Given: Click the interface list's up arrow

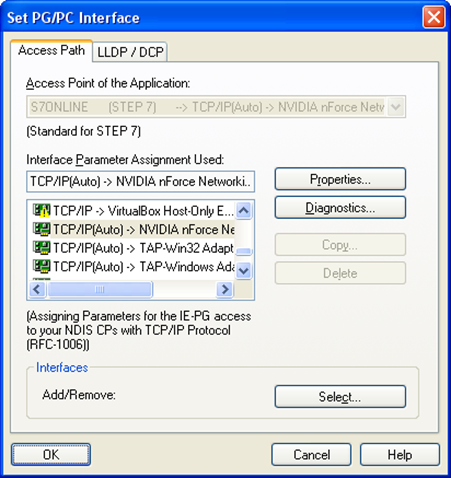Looking at the screenshot, I should tap(244, 210).
